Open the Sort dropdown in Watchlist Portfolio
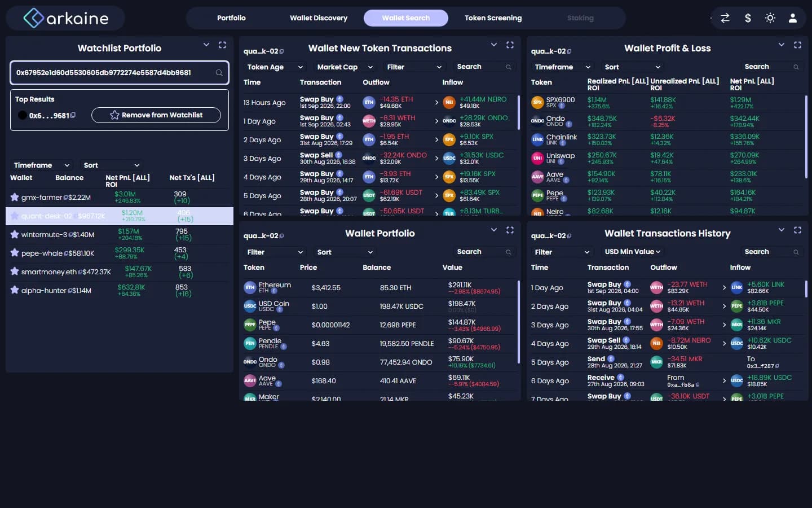812x508 pixels. (111, 165)
